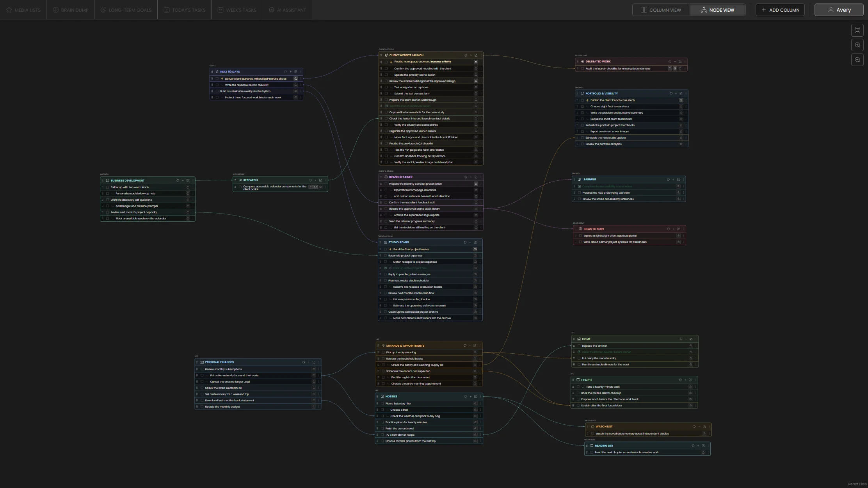The height and width of the screenshot is (488, 868).
Task: Open the row menu for Update the monthly budget
Action: pyautogui.click(x=318, y=407)
